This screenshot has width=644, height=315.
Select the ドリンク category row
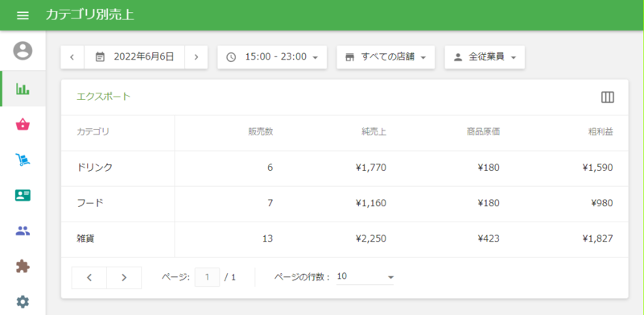(x=345, y=168)
